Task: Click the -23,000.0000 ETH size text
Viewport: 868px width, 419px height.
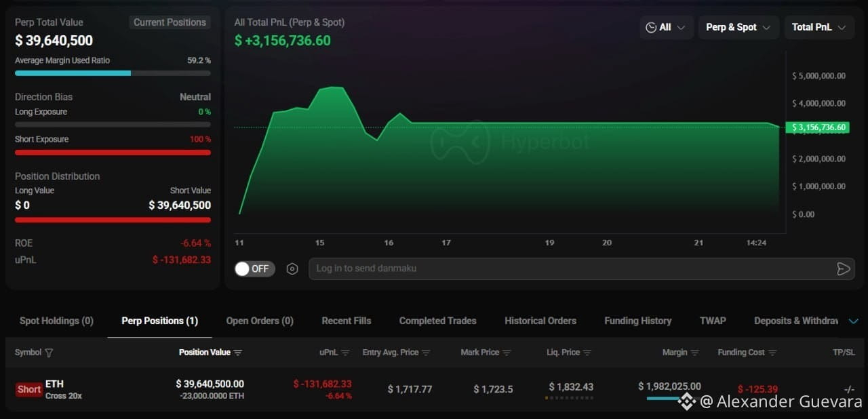Action: coord(212,396)
